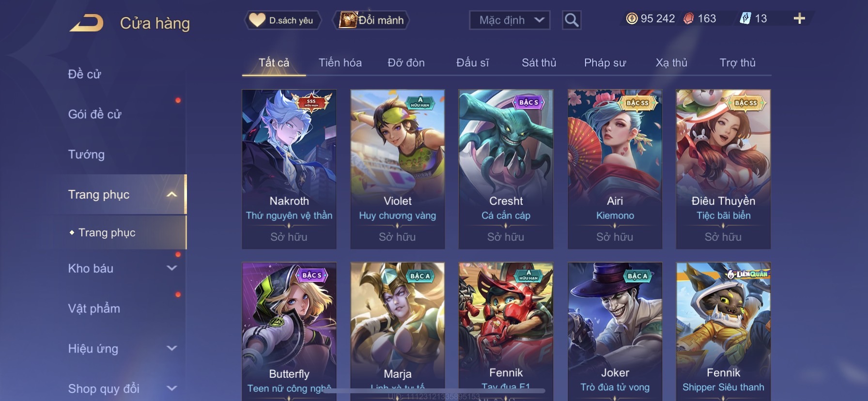Expand the Hiệu ứng sidebar section
The image size is (868, 401).
pyautogui.click(x=171, y=348)
